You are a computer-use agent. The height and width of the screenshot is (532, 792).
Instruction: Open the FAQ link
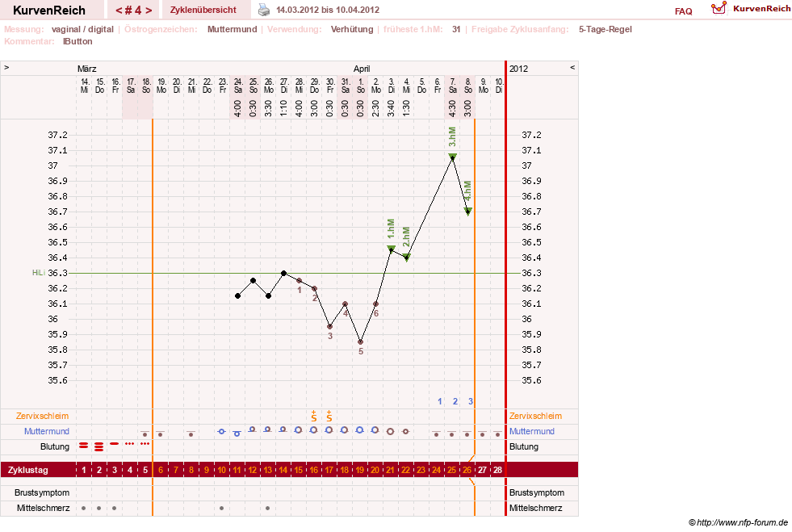click(683, 11)
